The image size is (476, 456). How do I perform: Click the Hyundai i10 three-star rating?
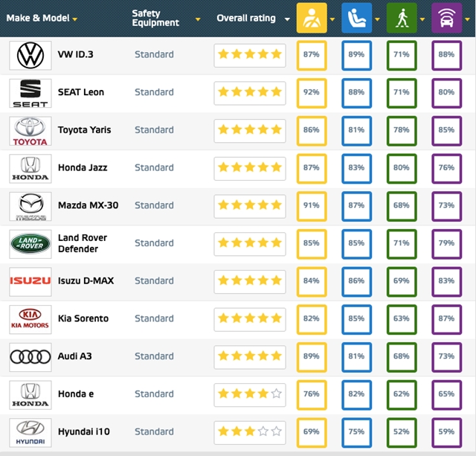click(249, 431)
